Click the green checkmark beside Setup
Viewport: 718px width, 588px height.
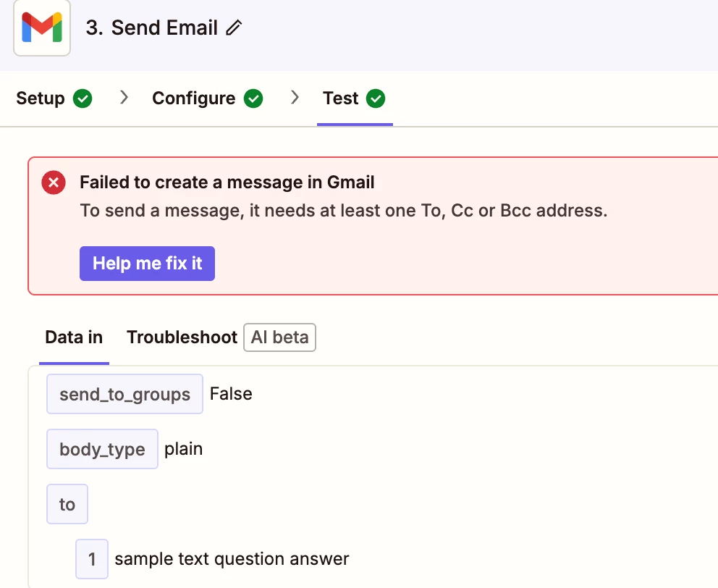83,98
